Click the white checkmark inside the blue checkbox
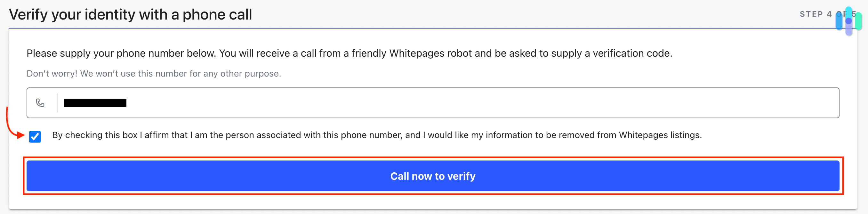 tap(34, 136)
